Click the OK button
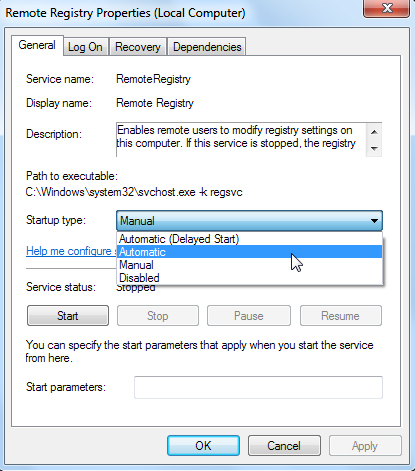The height and width of the screenshot is (471, 415). (x=203, y=446)
